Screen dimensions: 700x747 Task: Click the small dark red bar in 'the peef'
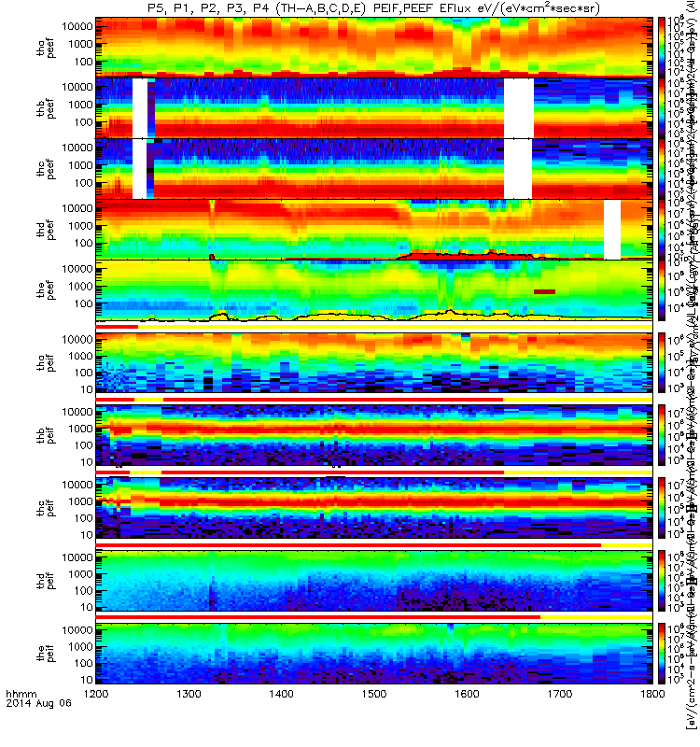pos(544,291)
